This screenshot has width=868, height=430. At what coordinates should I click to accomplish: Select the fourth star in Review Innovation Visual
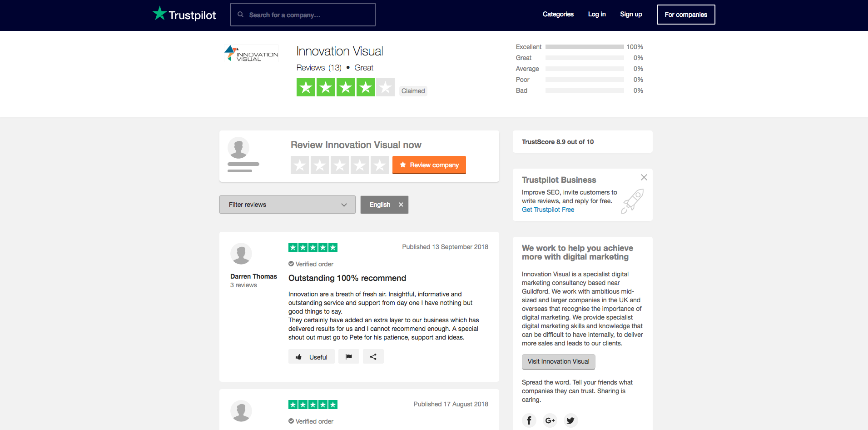[360, 165]
